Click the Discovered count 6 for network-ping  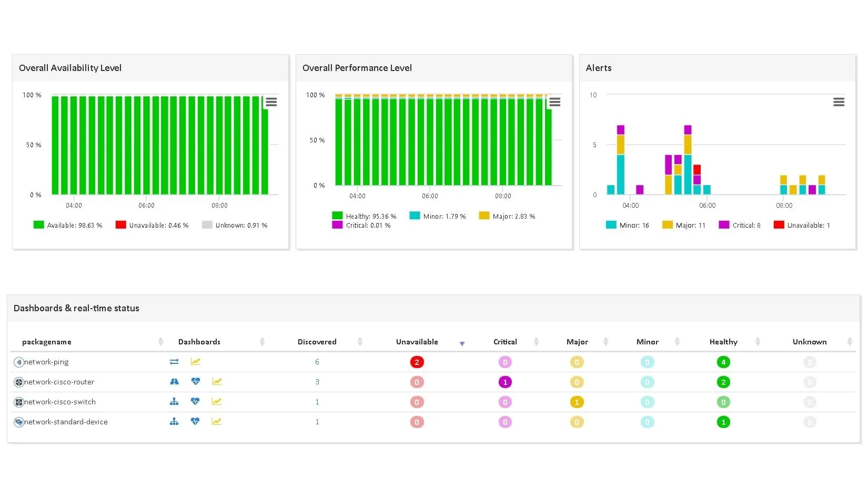pyautogui.click(x=317, y=362)
